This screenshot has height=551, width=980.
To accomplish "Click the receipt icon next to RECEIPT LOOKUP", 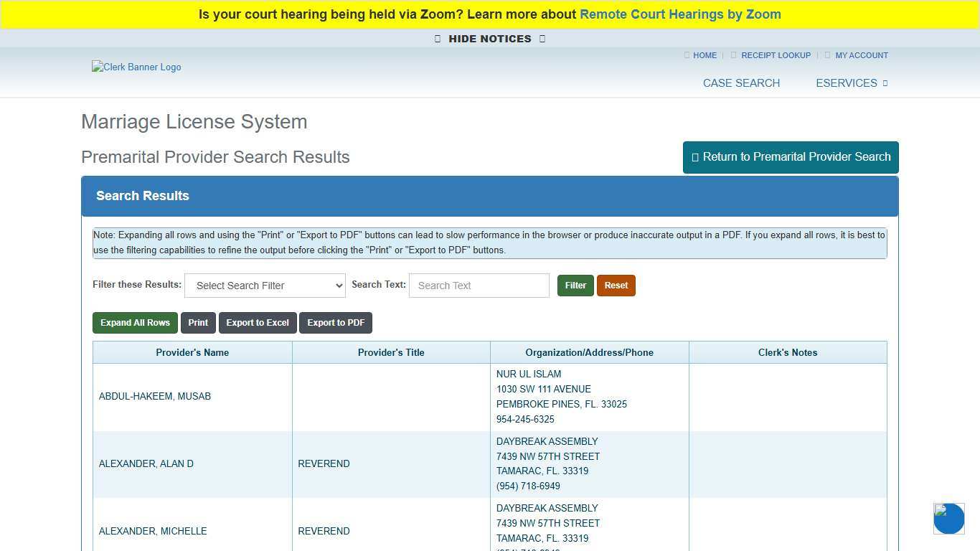I will coord(733,55).
